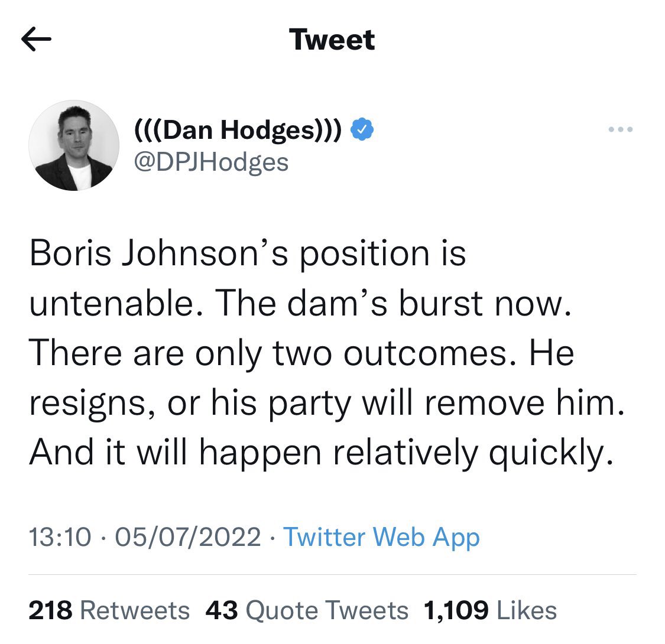665x644 pixels.
Task: Click the 1,109 like count number
Action: (x=456, y=610)
